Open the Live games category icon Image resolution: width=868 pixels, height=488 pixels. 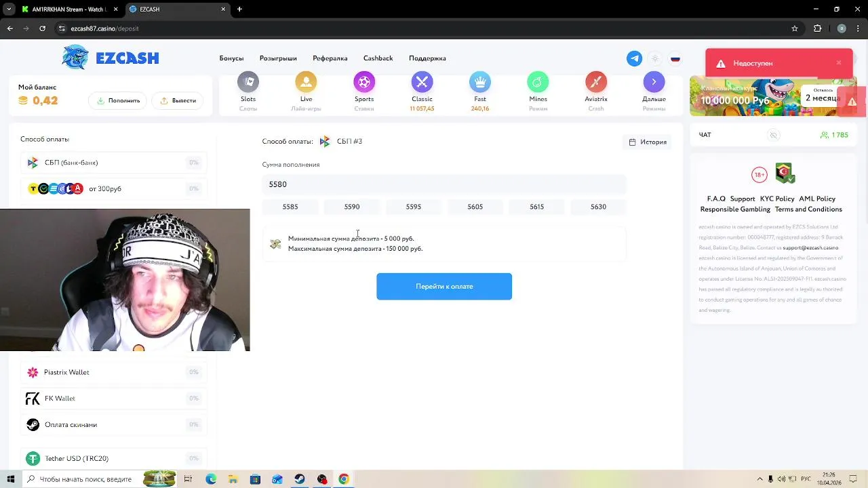[306, 82]
